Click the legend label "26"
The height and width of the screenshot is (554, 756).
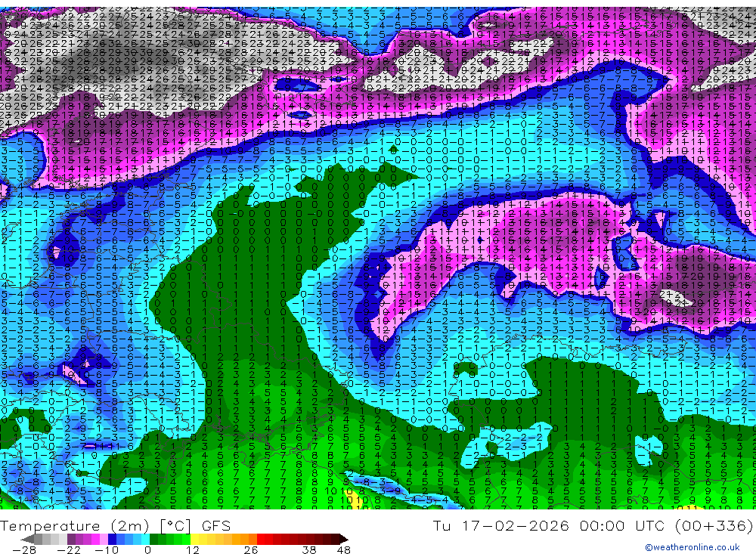click(251, 550)
